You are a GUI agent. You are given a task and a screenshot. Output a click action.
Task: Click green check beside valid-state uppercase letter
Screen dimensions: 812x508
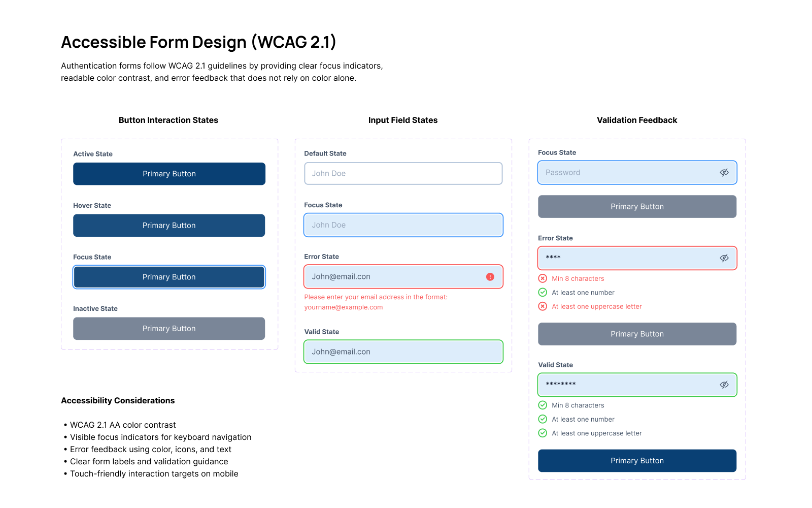[x=543, y=433]
